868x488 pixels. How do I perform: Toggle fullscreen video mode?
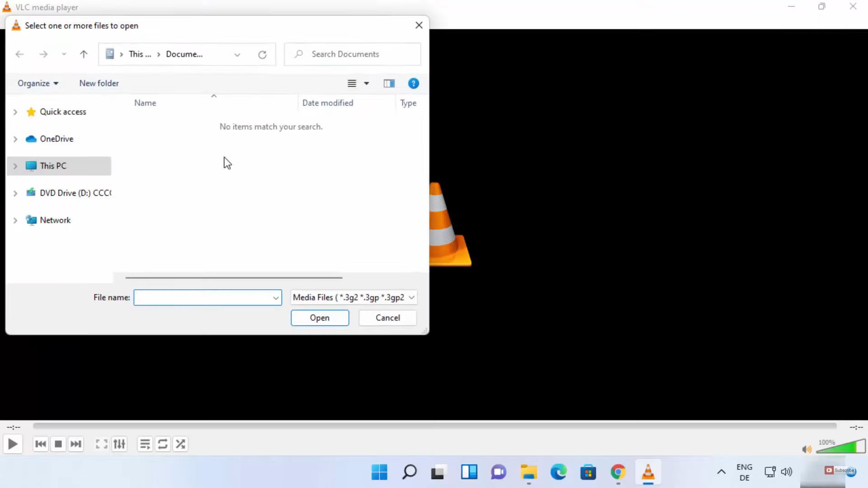pyautogui.click(x=101, y=444)
